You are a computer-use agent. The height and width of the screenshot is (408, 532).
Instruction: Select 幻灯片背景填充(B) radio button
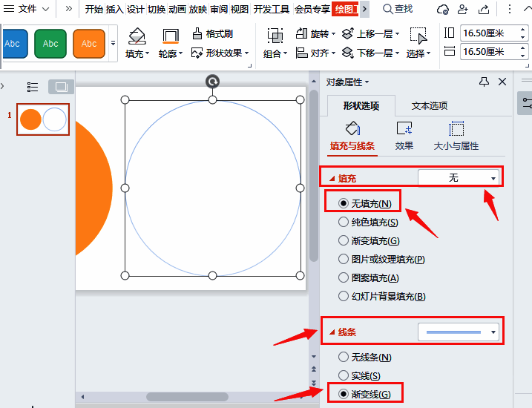pos(344,297)
